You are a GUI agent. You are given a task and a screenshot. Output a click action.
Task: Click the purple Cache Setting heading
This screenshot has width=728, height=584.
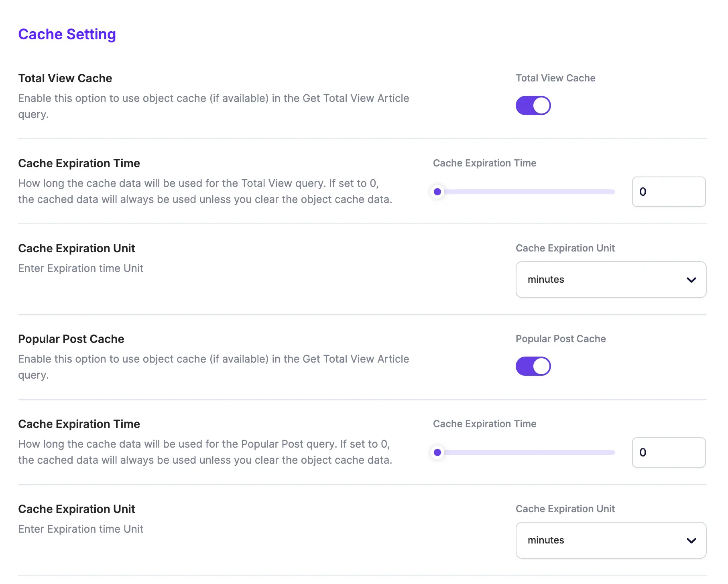coord(67,34)
